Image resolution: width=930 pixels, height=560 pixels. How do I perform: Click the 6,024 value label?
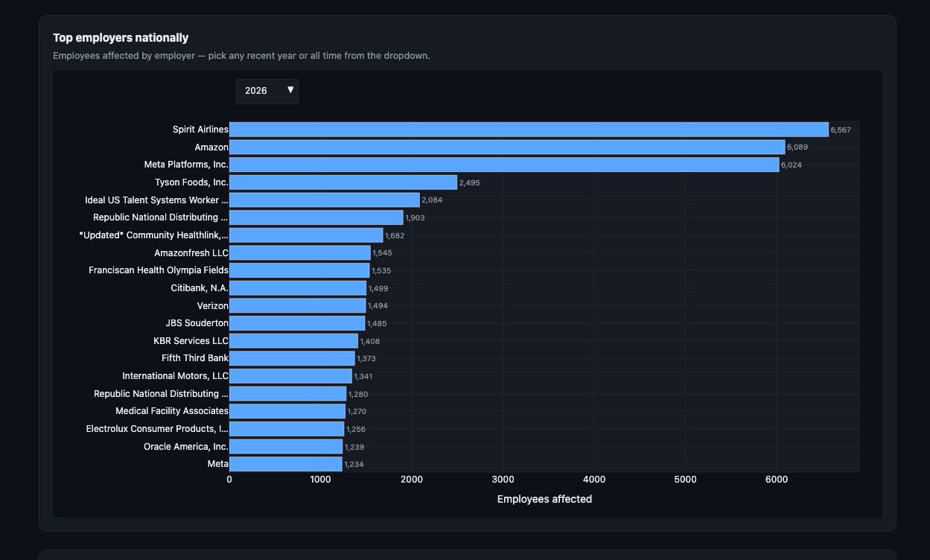[792, 165]
